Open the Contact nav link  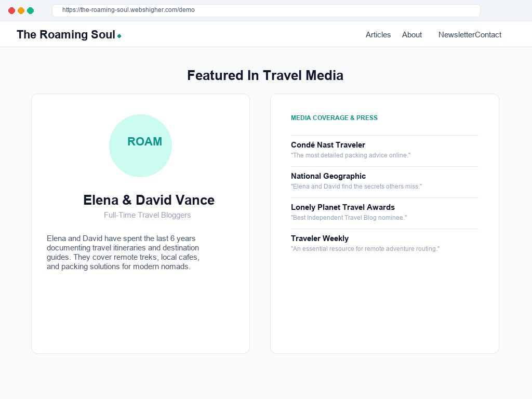tap(488, 35)
